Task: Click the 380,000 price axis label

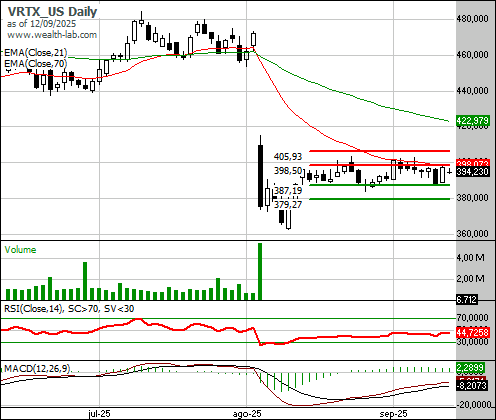Action: (472, 198)
